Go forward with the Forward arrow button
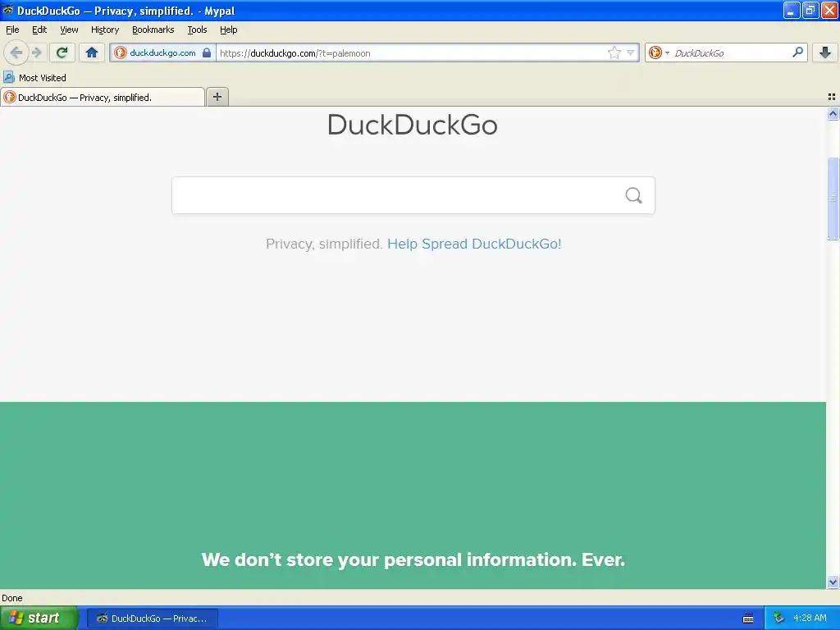 [x=37, y=52]
